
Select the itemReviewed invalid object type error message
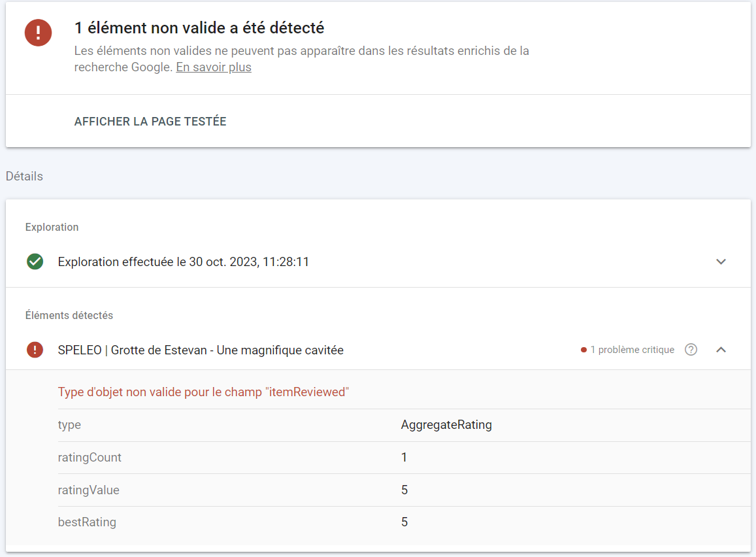[x=203, y=392]
